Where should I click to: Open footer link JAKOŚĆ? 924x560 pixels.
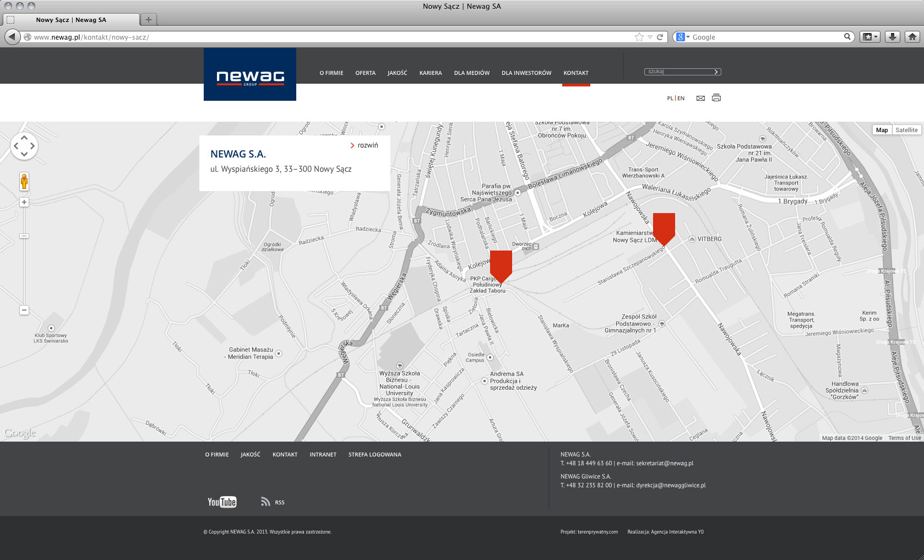(x=251, y=455)
